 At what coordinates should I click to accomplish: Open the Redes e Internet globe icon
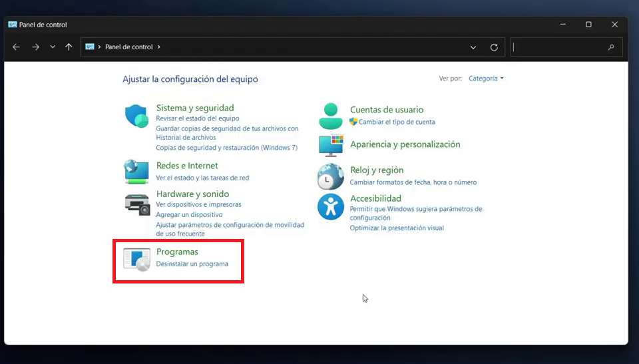pos(136,172)
